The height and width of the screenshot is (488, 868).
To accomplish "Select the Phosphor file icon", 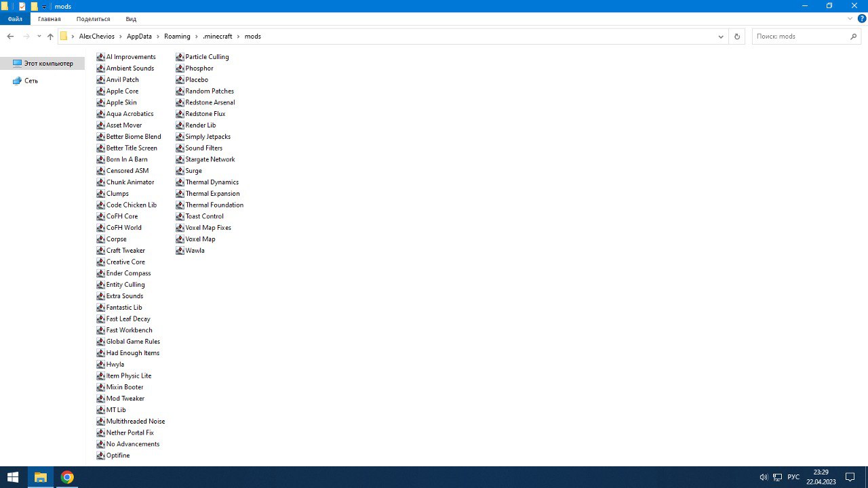I will 180,68.
